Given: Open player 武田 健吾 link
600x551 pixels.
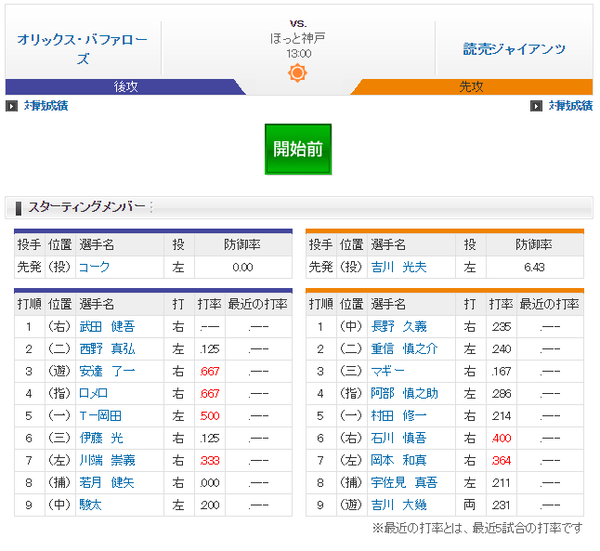Looking at the screenshot, I should pos(107,327).
